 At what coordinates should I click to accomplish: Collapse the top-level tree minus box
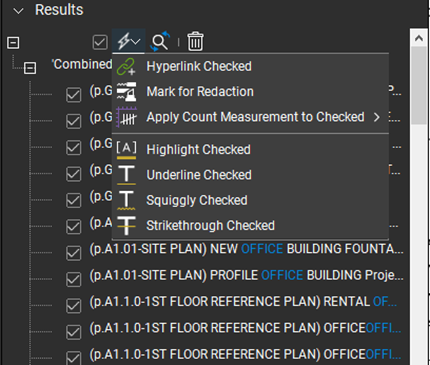pyautogui.click(x=13, y=43)
